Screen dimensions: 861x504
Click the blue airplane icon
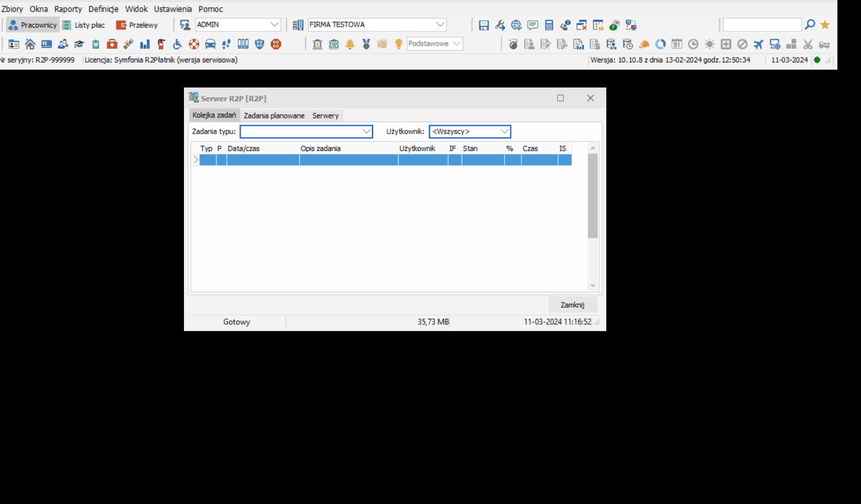click(758, 44)
